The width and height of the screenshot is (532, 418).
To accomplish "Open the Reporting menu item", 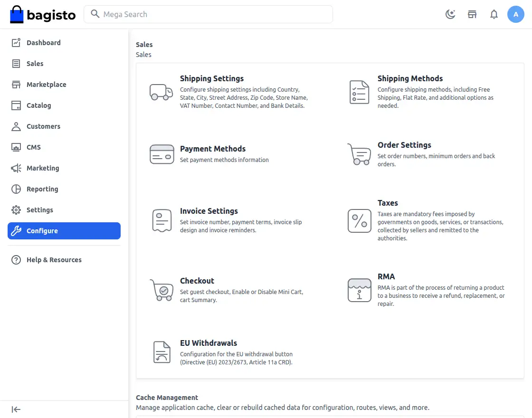I will pyautogui.click(x=64, y=189).
